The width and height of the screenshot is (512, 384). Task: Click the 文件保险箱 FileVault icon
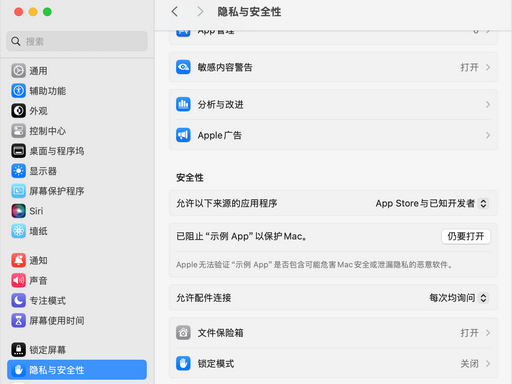pyautogui.click(x=183, y=333)
